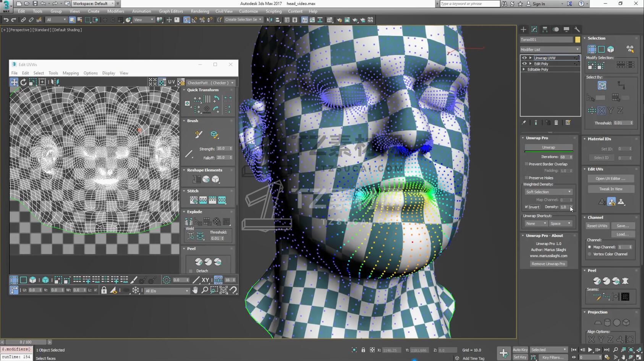The height and width of the screenshot is (361, 644).
Task: Select the Mirror Horizontal tool in UV editor
Action: click(x=55, y=82)
